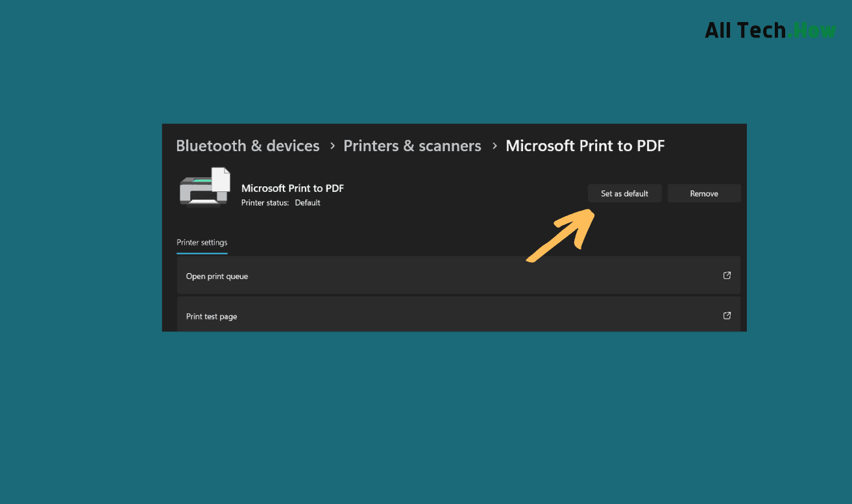
Task: Print a test page
Action: pos(210,315)
